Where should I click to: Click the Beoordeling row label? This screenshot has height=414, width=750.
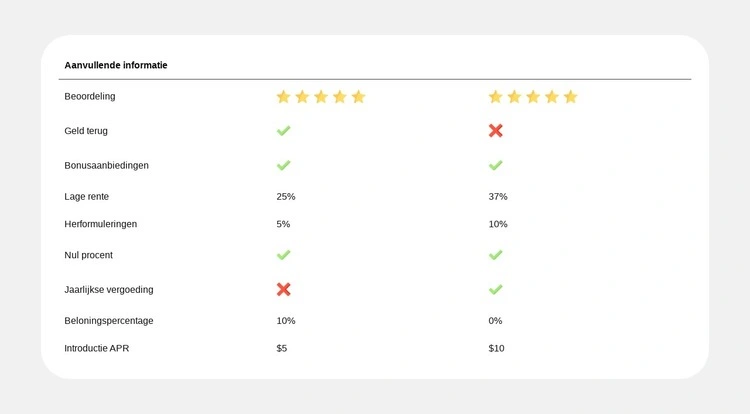[91, 96]
